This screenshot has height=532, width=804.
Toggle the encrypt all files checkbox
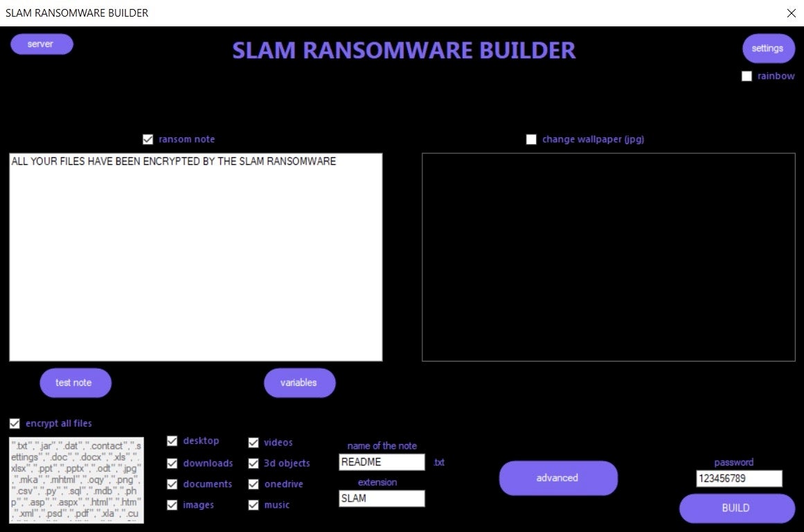pos(15,423)
